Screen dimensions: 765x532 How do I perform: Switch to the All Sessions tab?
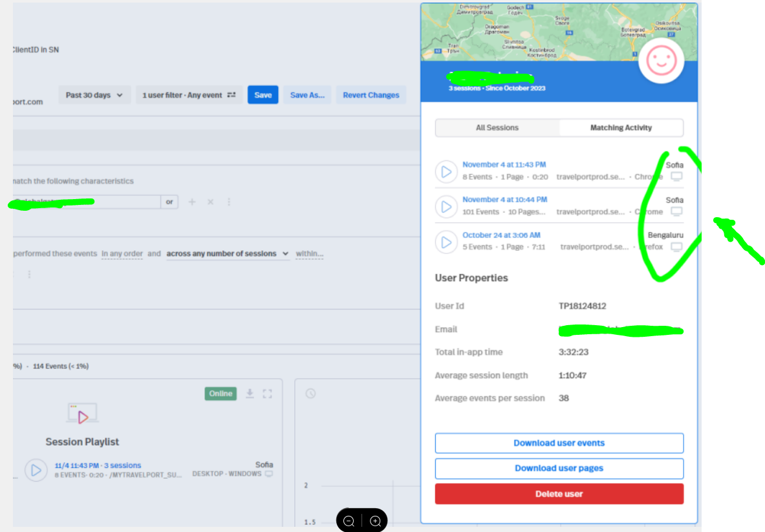coord(498,127)
